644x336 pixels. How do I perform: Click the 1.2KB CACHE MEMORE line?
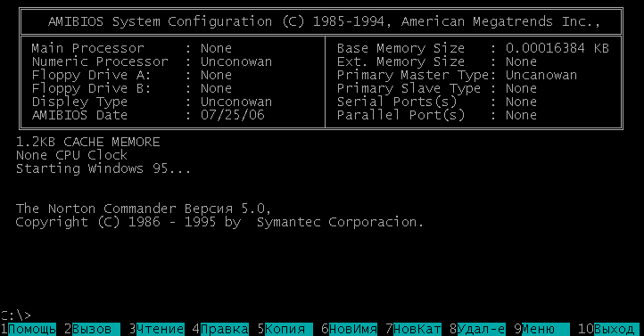coord(88,142)
